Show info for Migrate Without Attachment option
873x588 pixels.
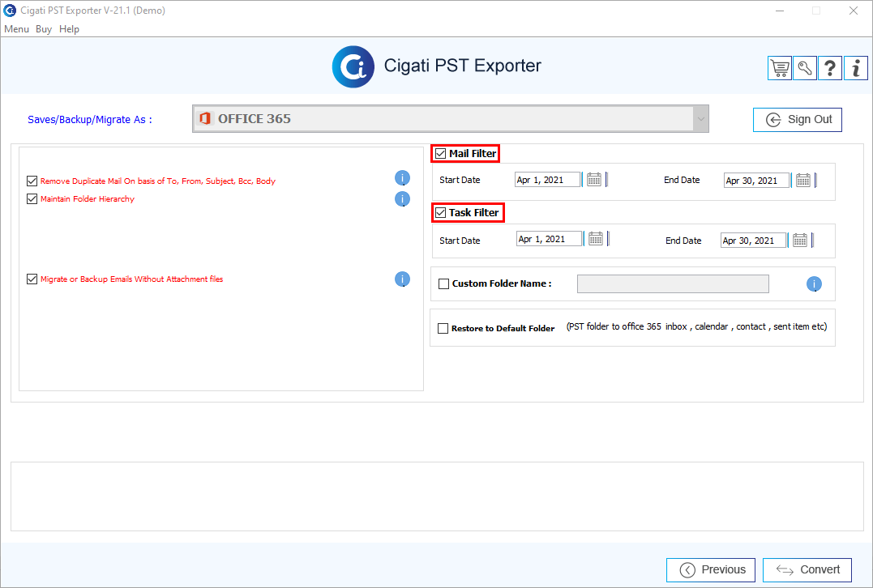(402, 279)
